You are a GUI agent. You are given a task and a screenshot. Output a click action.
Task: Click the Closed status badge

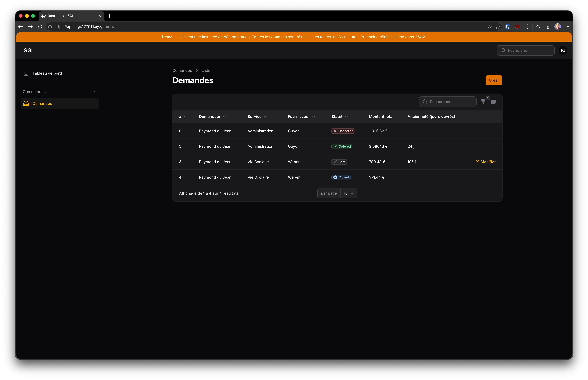[341, 177]
